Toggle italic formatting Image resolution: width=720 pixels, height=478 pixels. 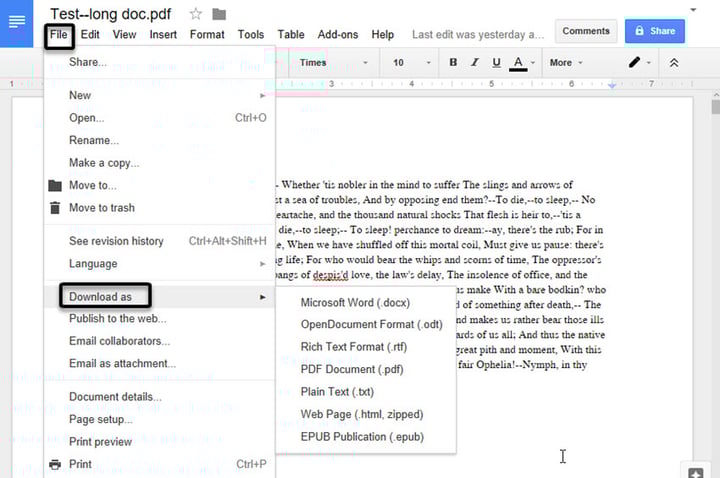click(475, 62)
